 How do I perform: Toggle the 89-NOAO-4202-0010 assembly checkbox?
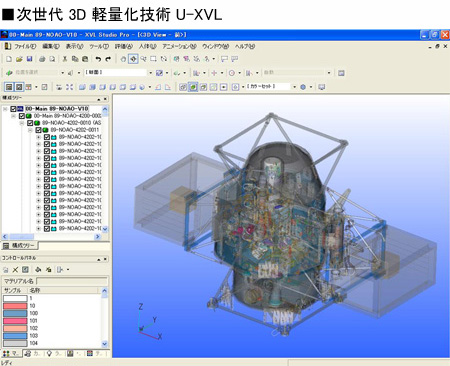[x=30, y=123]
